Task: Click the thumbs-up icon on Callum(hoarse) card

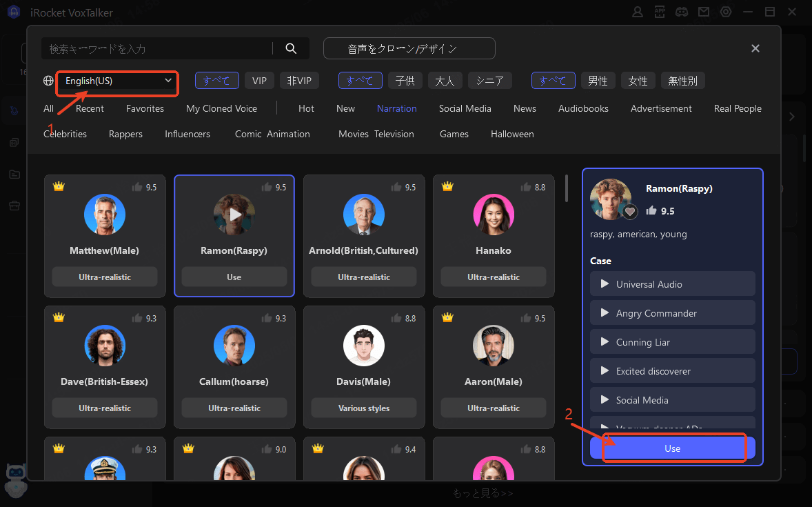Action: pos(267,318)
